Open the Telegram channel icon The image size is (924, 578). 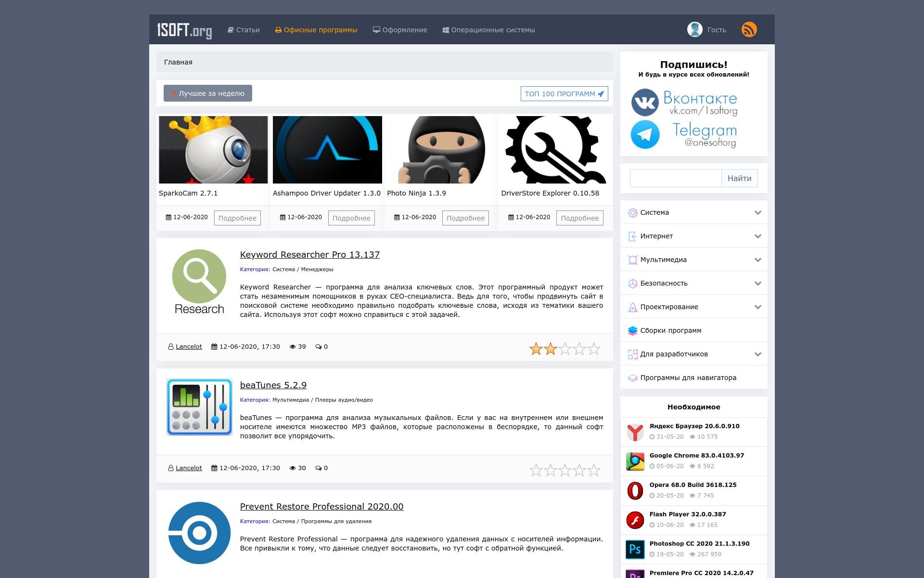[645, 134]
